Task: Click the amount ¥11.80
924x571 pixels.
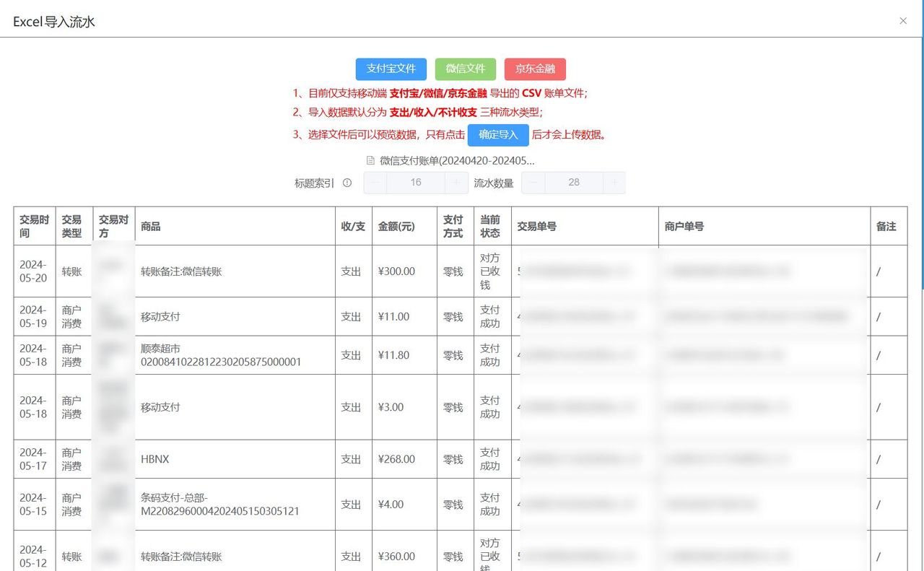Action: [x=394, y=355]
